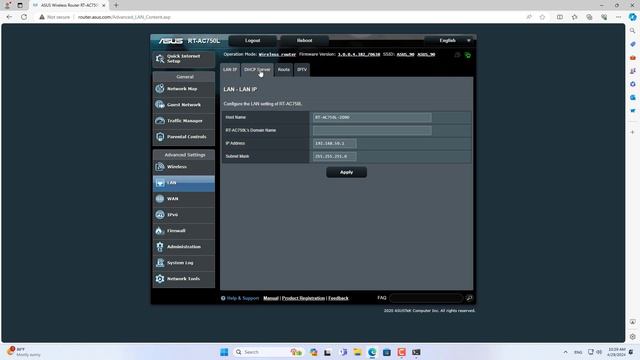The width and height of the screenshot is (640, 360).
Task: Select the ASUS Wireless Router browser tab
Action: point(69,5)
